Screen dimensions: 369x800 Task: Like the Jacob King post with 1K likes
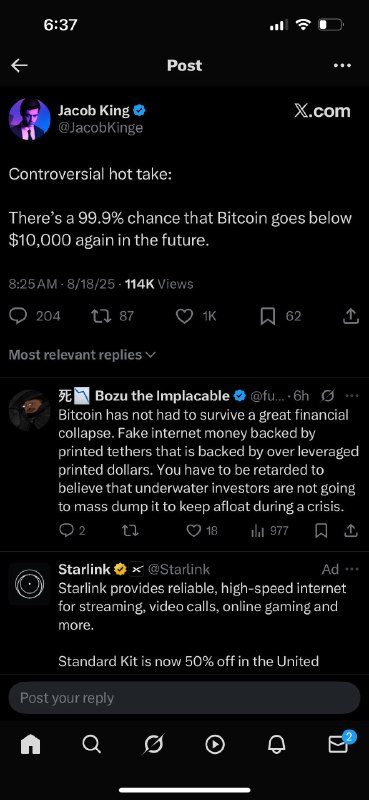196,316
